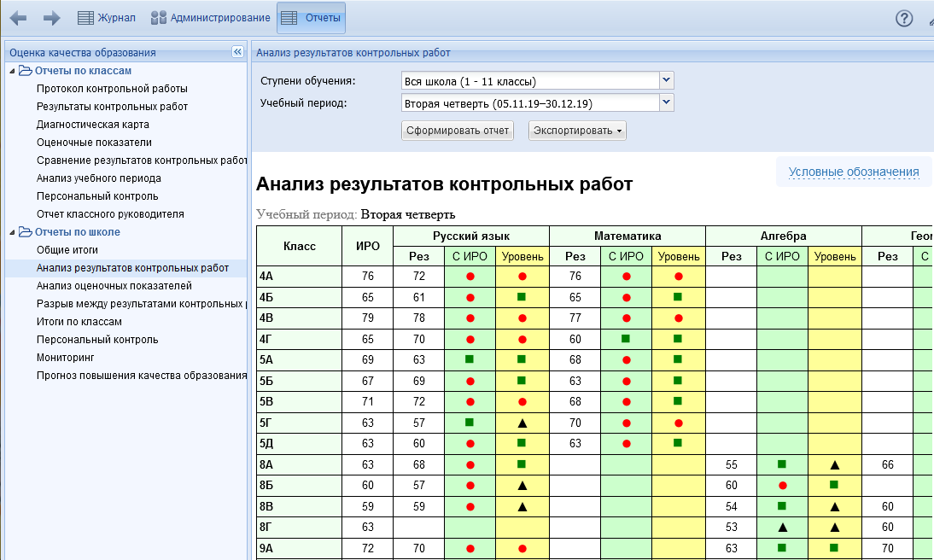Select Анализ результатов контрольных работ in tree
This screenshot has width=934, height=560.
point(133,268)
